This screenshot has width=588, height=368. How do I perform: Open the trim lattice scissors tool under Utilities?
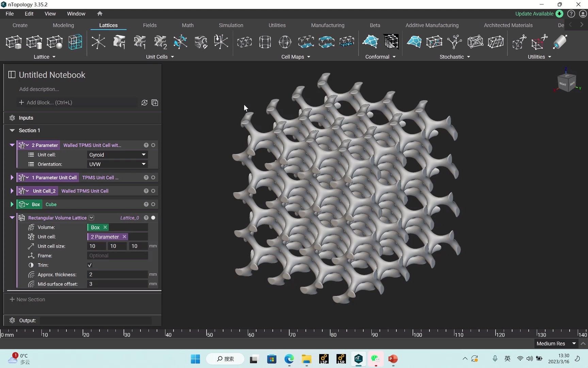tap(519, 42)
